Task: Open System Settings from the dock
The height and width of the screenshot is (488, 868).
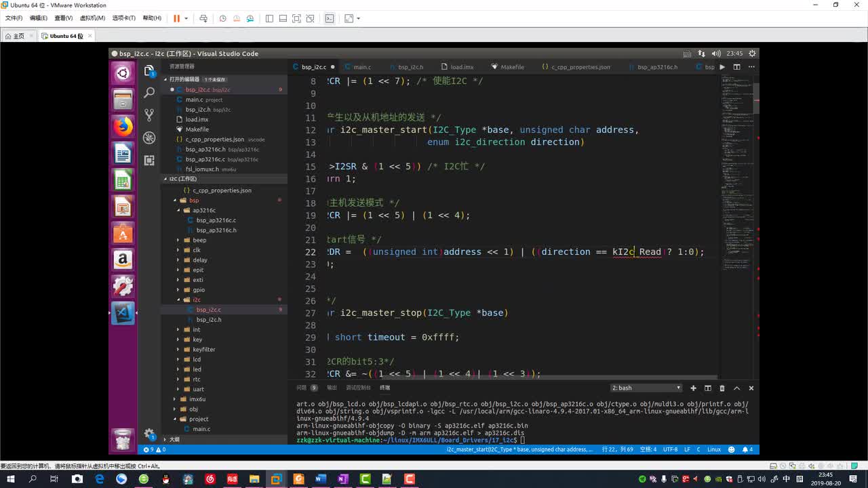Action: pos(123,286)
